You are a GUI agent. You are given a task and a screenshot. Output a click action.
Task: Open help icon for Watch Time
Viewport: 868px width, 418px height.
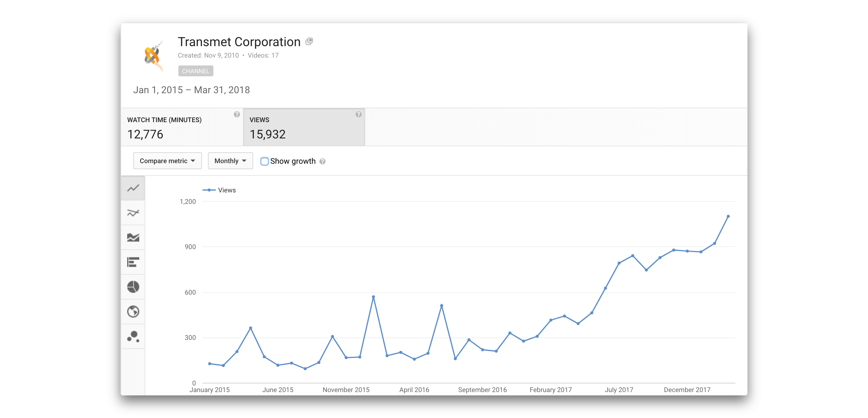coord(237,114)
